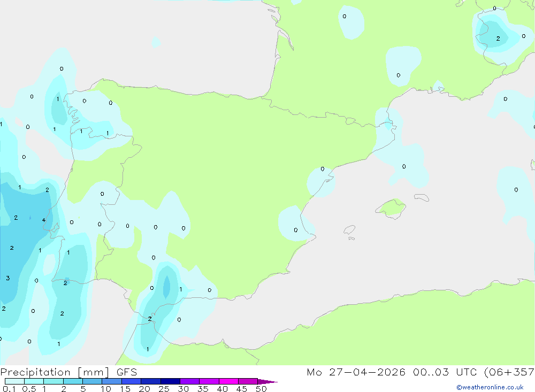
Task: Select the 25–30 mm navy legend swatch
Action: coord(170,381)
